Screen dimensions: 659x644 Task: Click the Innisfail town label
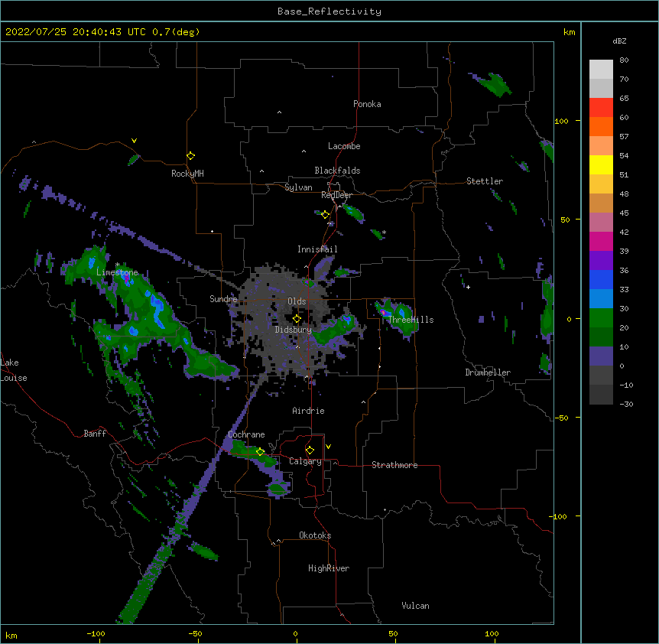(317, 249)
